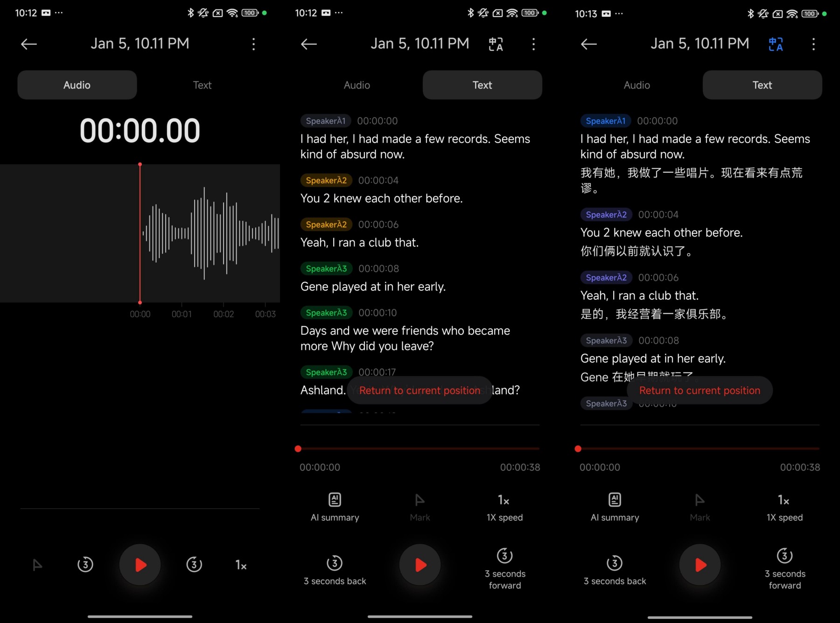Click 'Days and we were friends' transcript in middle panel
Image resolution: width=840 pixels, height=623 pixels.
405,338
